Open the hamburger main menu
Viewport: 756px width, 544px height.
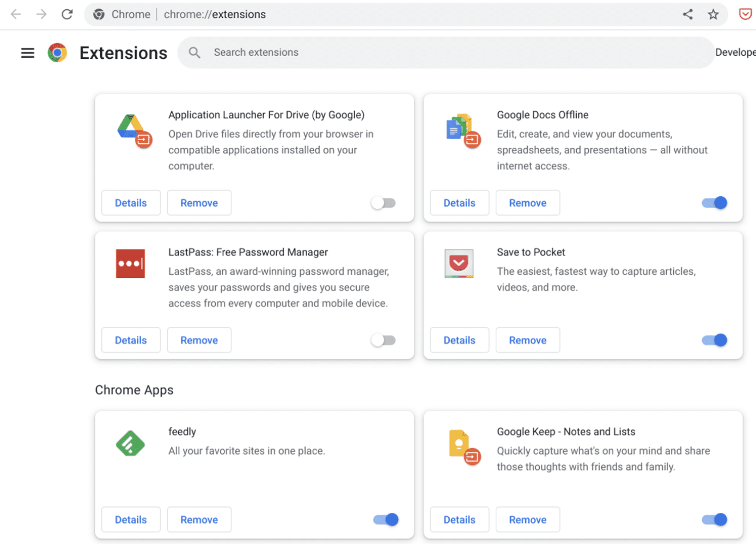tap(27, 53)
